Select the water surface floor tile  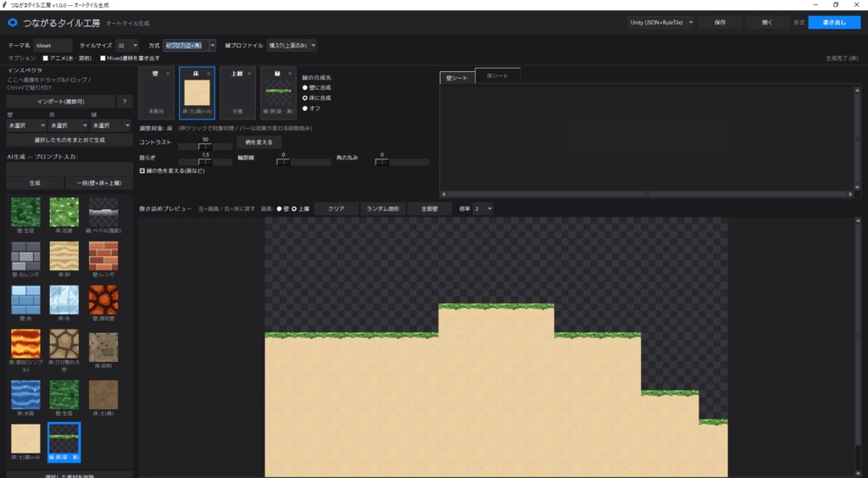(25, 394)
